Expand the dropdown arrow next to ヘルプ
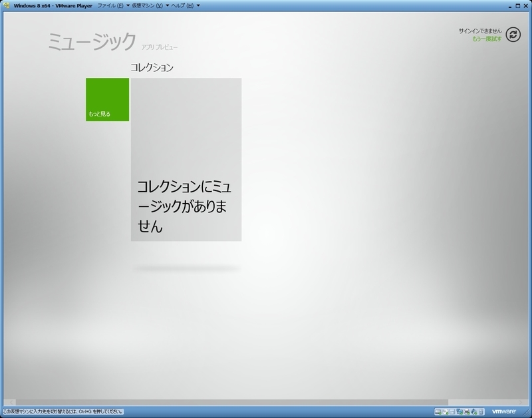This screenshot has height=418, width=532. 198,5
